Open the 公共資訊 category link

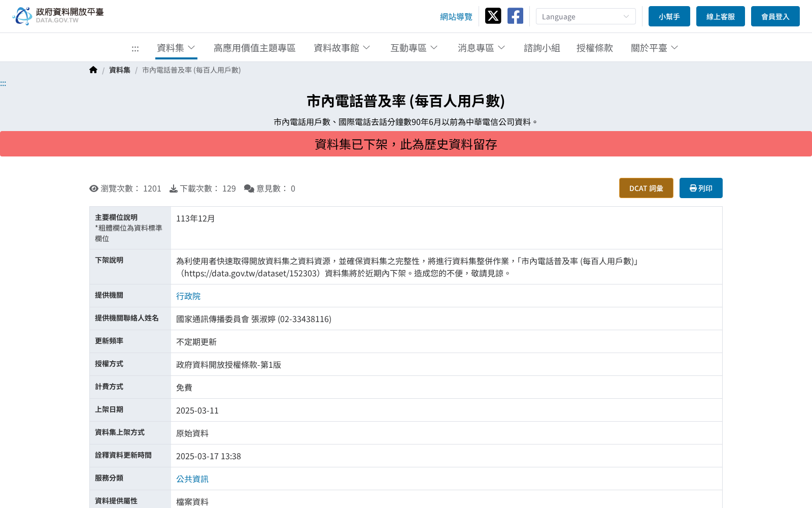(x=192, y=479)
